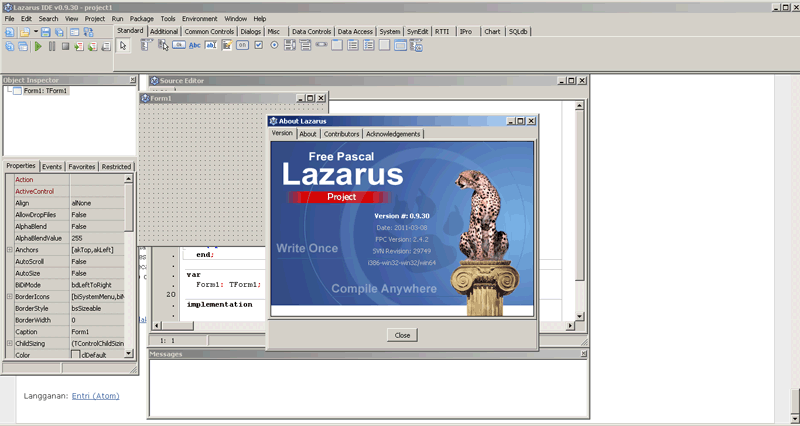Click the Color property swatch clDefault
Screen dimensions: 800x426
(76, 355)
